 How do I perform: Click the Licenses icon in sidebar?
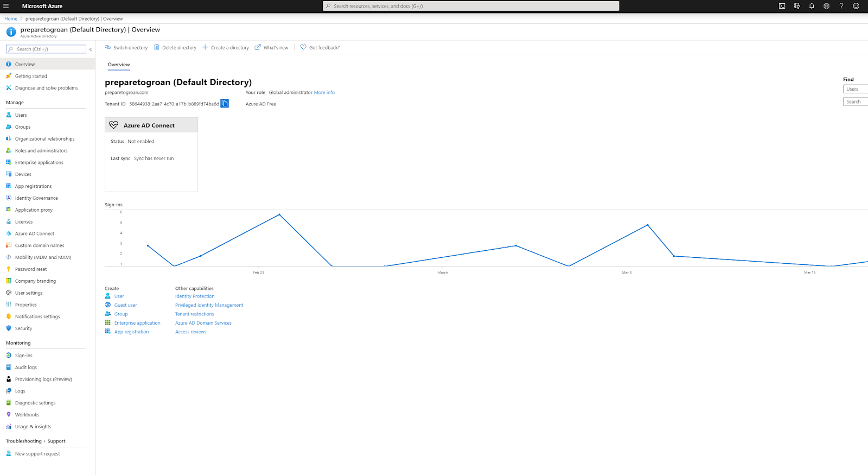coord(9,221)
